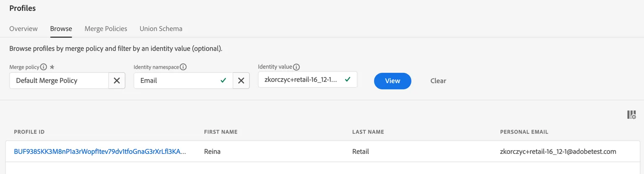Clear the Default Merge Policy selection
This screenshot has width=644, height=174.
pos(117,81)
